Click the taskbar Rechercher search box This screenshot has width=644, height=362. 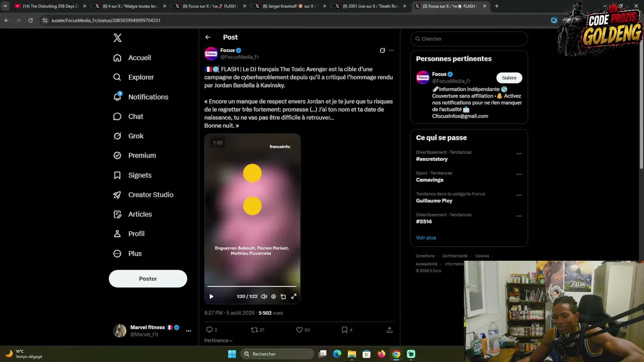277,354
